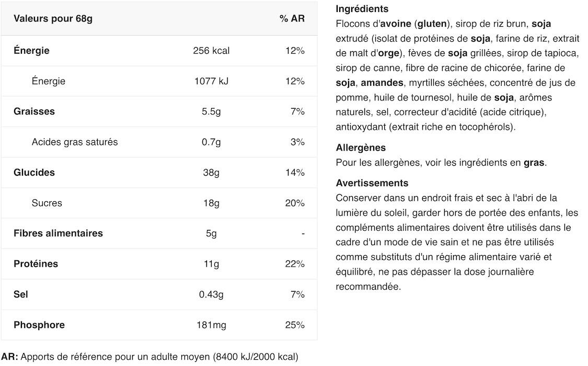Select the 'Ingrédients' heading
The width and height of the screenshot is (588, 366).
pos(362,8)
